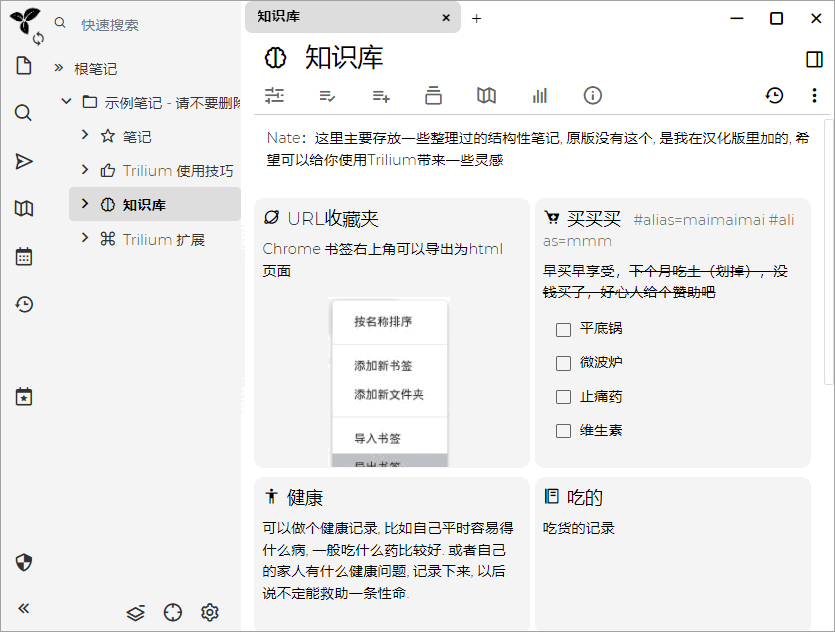835x632 pixels.
Task: Open search with the magnifier sidebar icon
Action: 23,113
